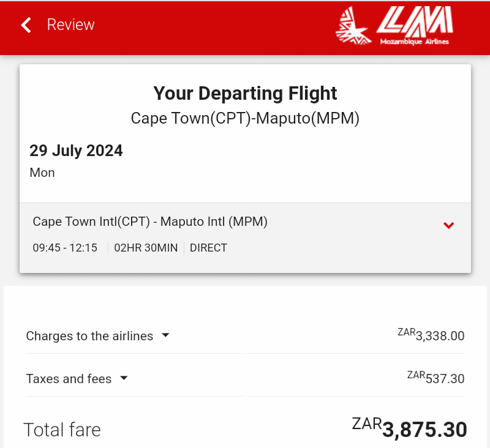
Task: Select the Your Departing Flight heading
Action: tap(245, 93)
